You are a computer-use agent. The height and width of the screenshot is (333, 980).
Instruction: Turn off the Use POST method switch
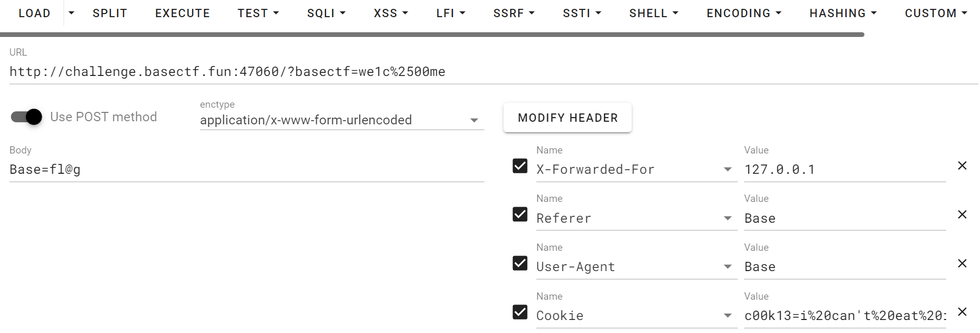[27, 117]
